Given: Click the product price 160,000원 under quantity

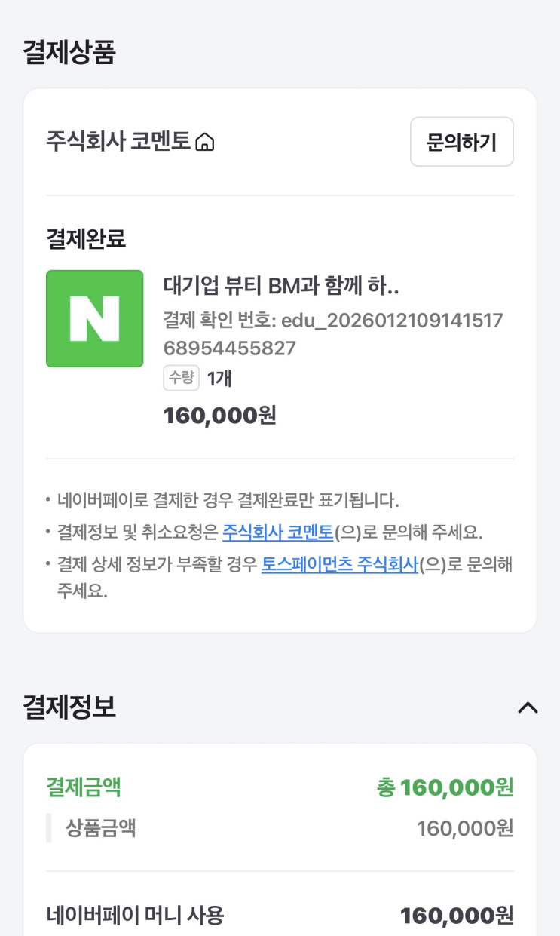Looking at the screenshot, I should coord(220,415).
